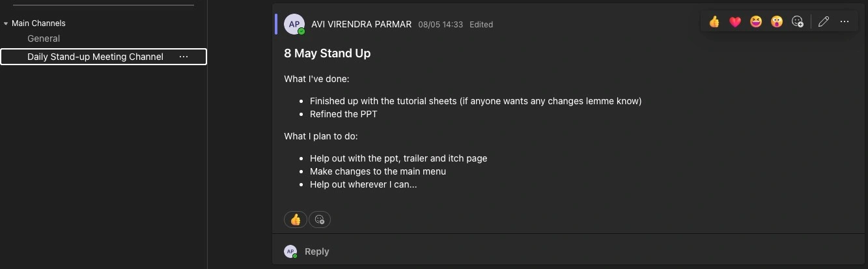868x269 pixels.
Task: Click the 08/05 14:33 message timestamp
Action: pyautogui.click(x=440, y=25)
